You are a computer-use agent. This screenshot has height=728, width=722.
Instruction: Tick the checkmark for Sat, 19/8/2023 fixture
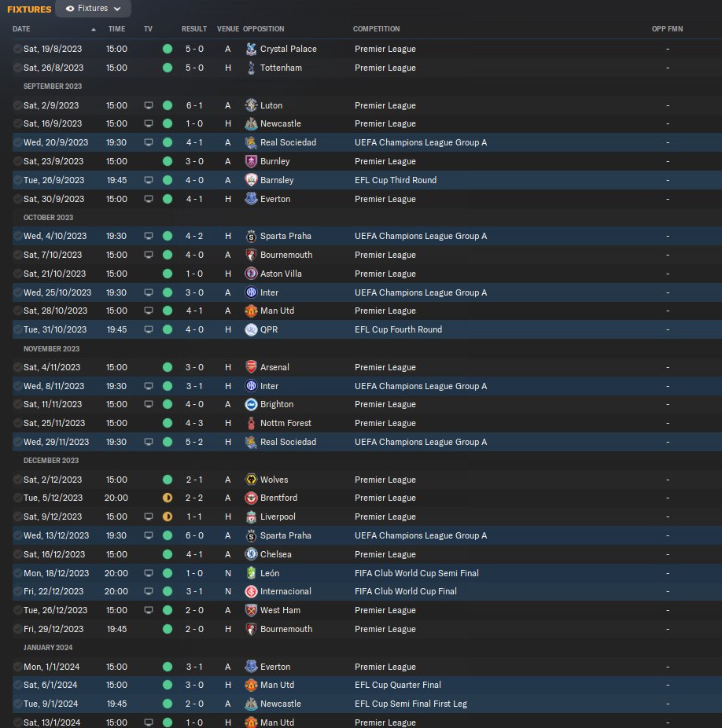tap(17, 49)
